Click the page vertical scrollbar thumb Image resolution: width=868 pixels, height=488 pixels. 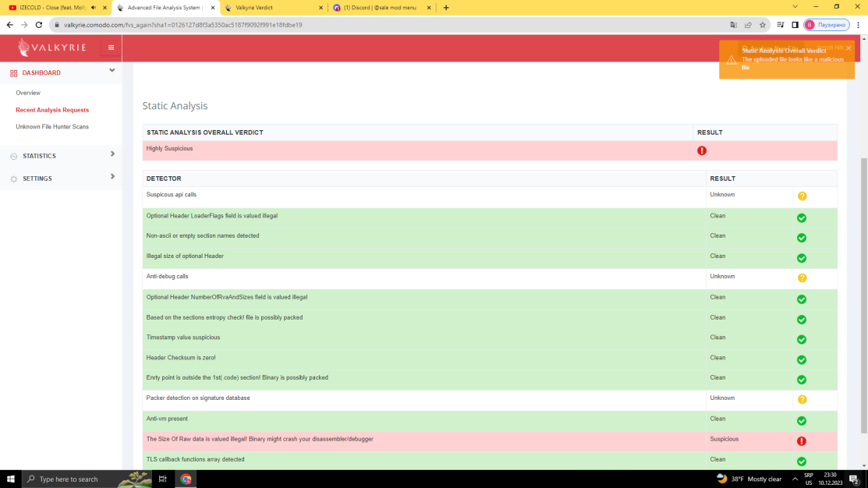tap(863, 295)
